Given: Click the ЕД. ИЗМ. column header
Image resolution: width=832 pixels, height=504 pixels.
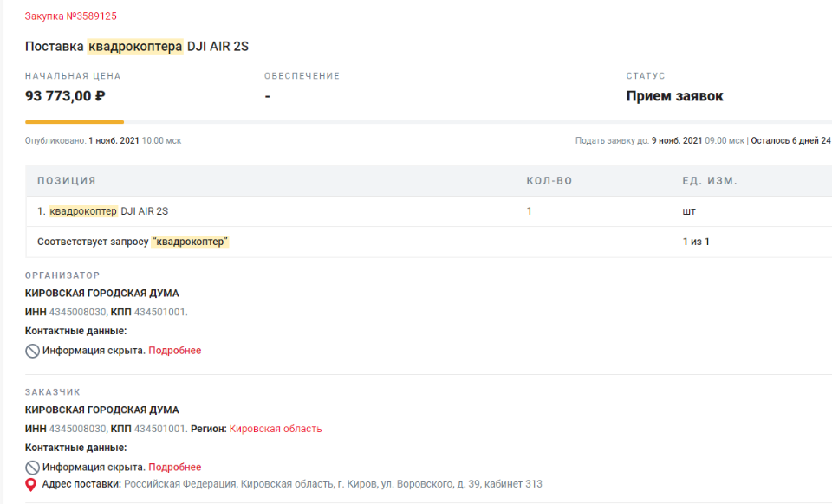Looking at the screenshot, I should tap(710, 181).
